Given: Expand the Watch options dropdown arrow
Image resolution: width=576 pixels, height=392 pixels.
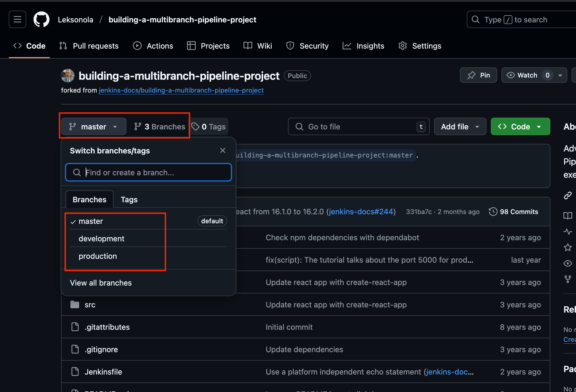Looking at the screenshot, I should click(560, 75).
